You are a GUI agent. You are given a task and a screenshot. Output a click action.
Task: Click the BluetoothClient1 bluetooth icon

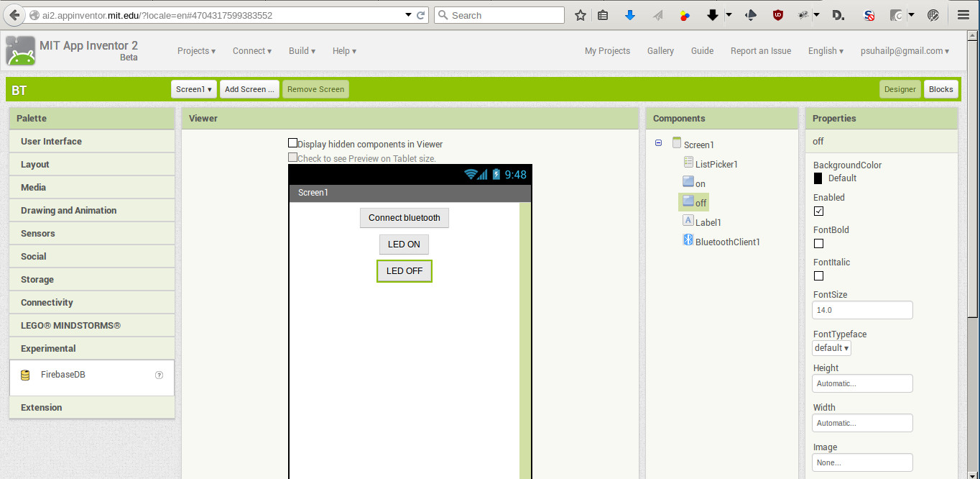coord(688,240)
